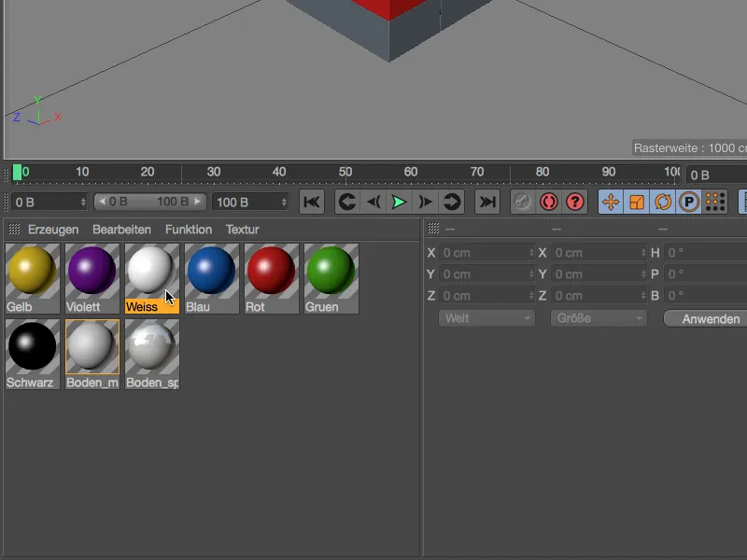Select the Violett purple material
The image size is (747, 560).
(92, 278)
